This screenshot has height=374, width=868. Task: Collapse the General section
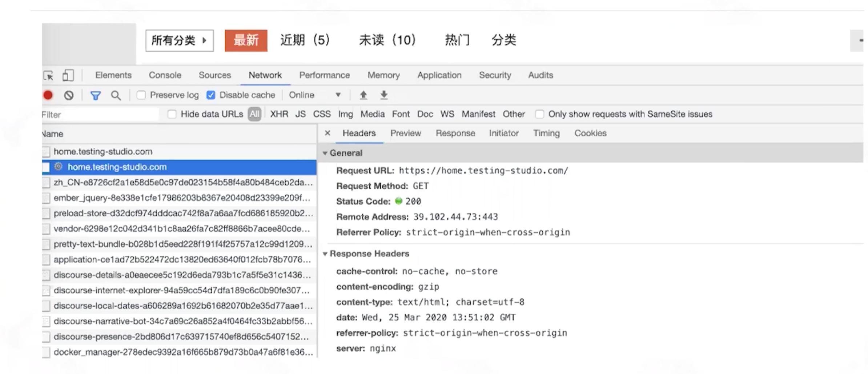[325, 153]
